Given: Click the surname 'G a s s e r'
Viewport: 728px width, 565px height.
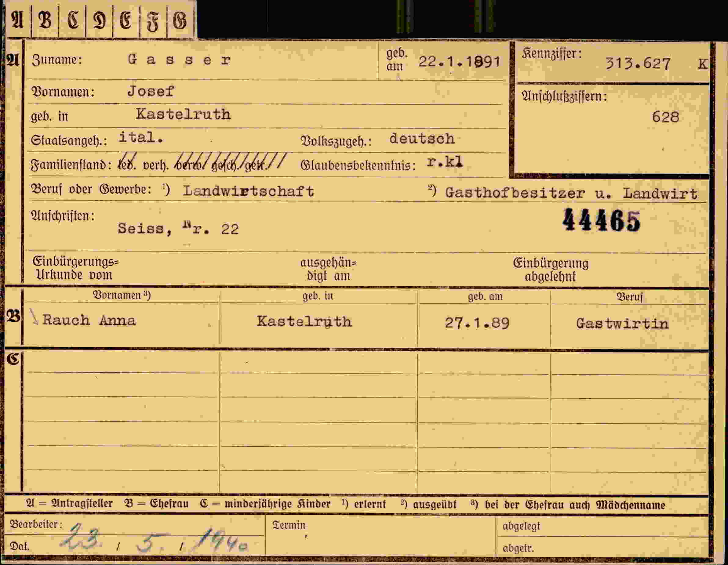Looking at the screenshot, I should [x=179, y=60].
